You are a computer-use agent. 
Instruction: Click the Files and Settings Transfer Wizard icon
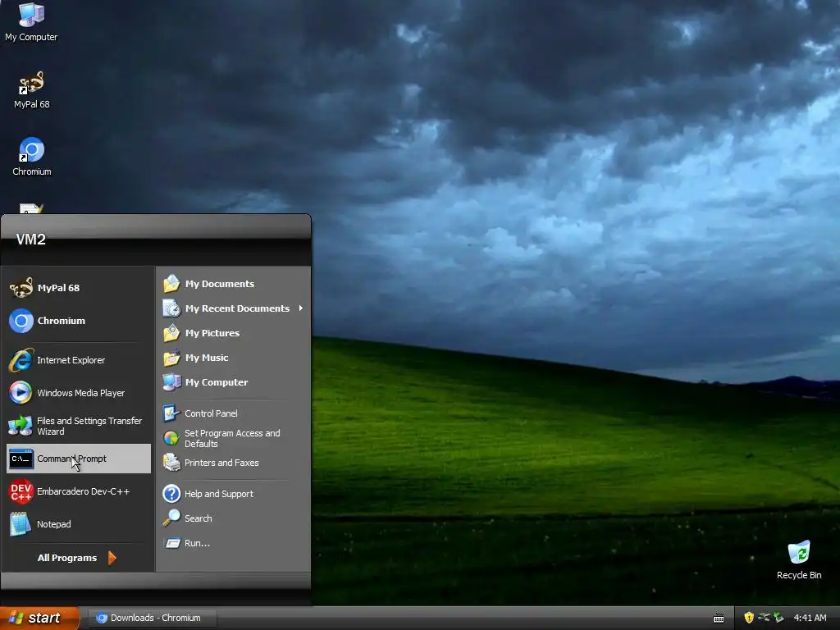(21, 426)
